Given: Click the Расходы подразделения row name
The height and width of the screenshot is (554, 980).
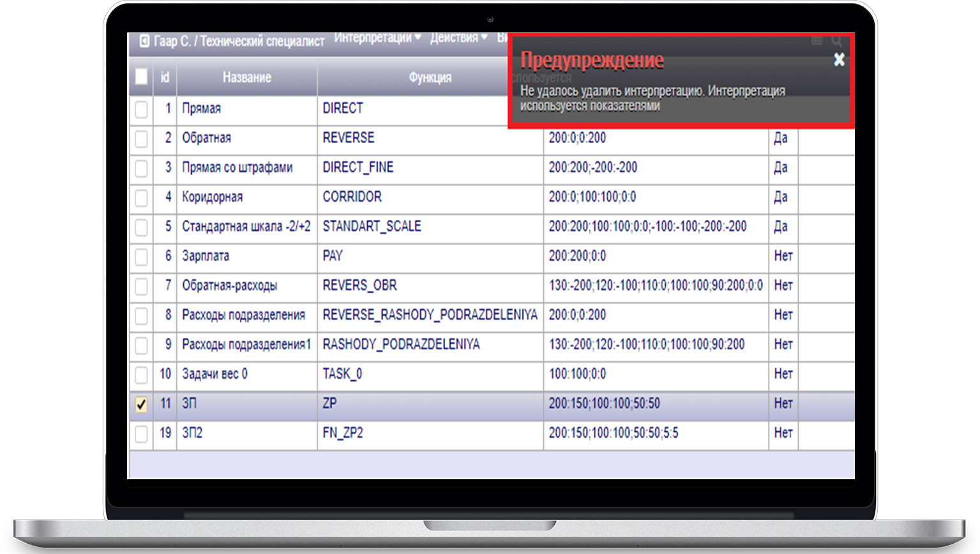Looking at the screenshot, I should click(243, 315).
